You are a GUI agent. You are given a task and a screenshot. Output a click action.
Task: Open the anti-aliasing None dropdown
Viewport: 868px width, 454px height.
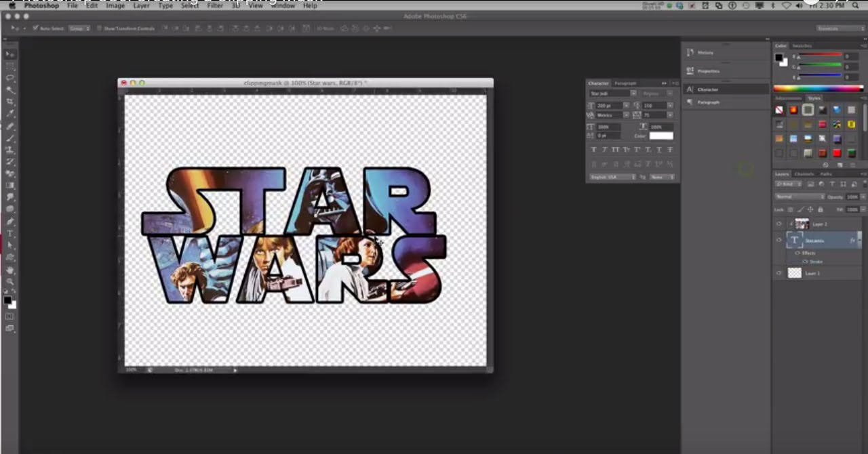[662, 177]
